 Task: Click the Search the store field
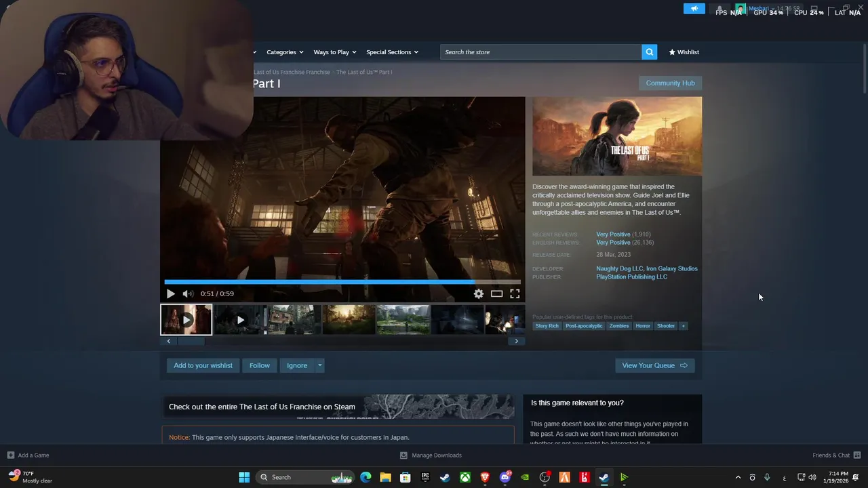click(541, 52)
